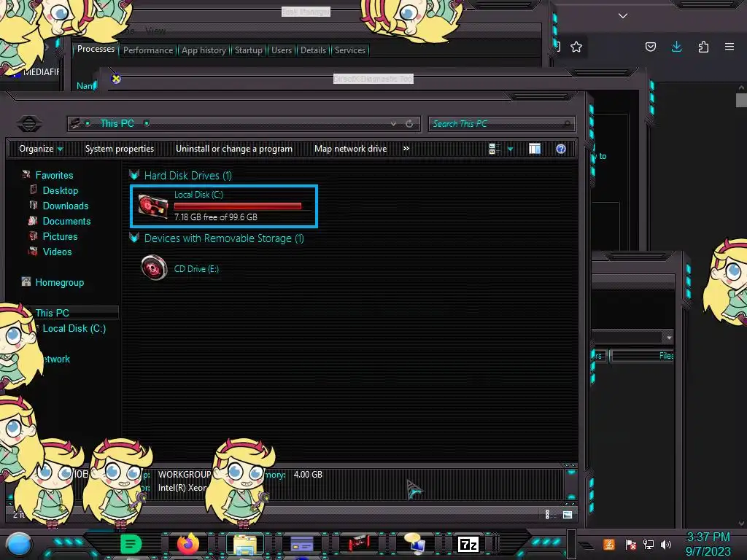Switch to Task Manager Performance tab
The image size is (747, 560).
coord(148,50)
